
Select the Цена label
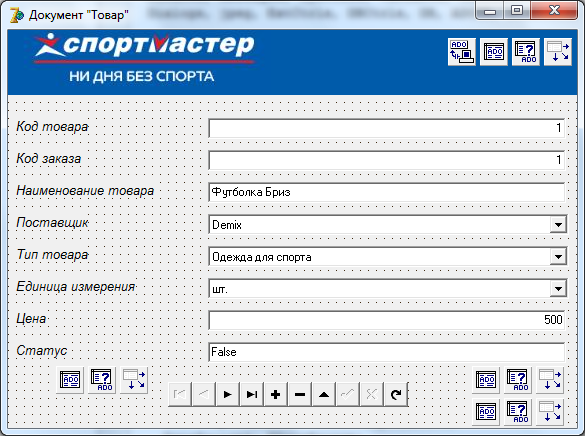point(31,319)
